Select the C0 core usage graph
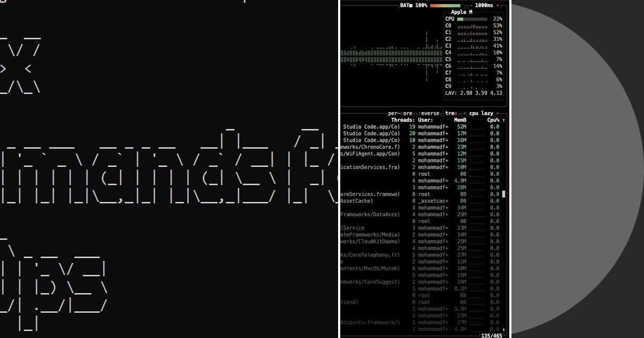 pyautogui.click(x=472, y=25)
